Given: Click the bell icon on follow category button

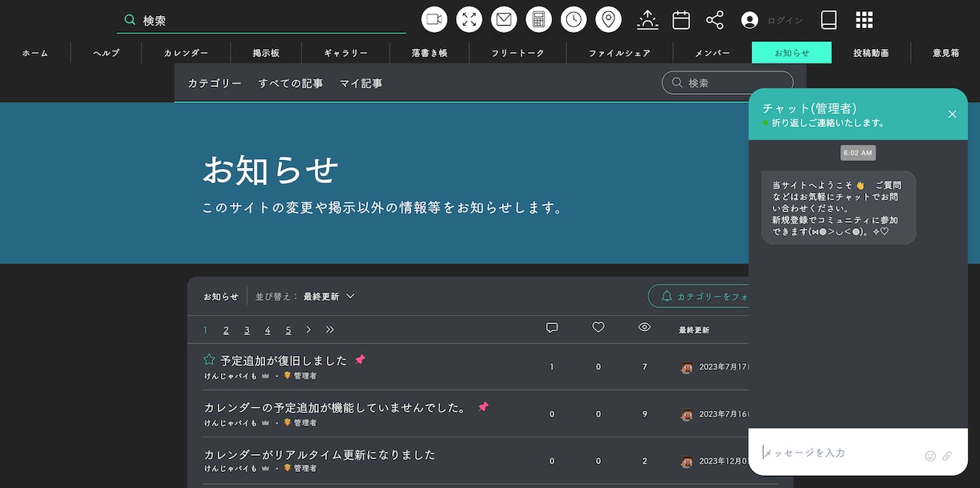Looking at the screenshot, I should point(667,296).
